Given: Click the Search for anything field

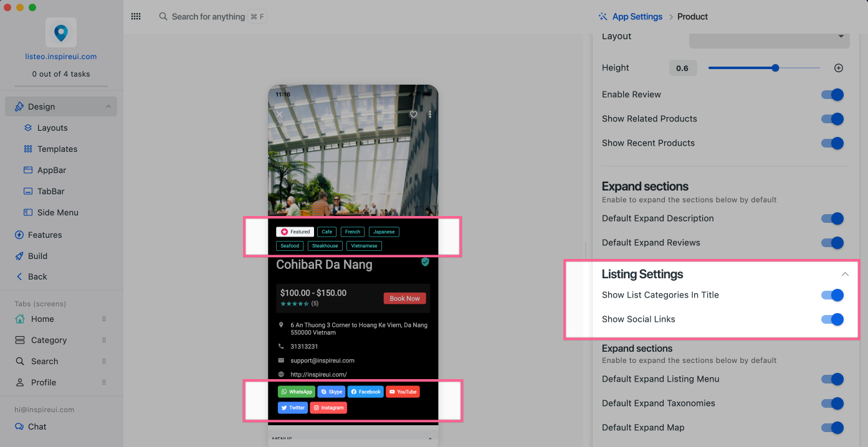Looking at the screenshot, I should point(208,17).
